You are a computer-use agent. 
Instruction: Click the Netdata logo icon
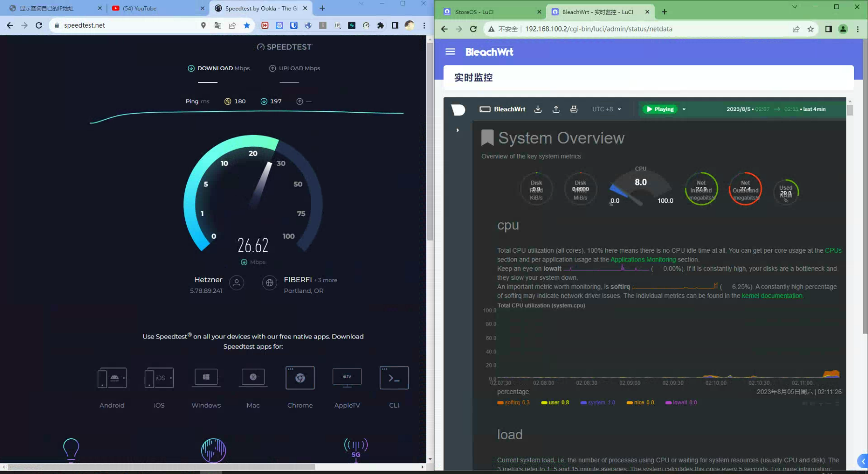[458, 109]
